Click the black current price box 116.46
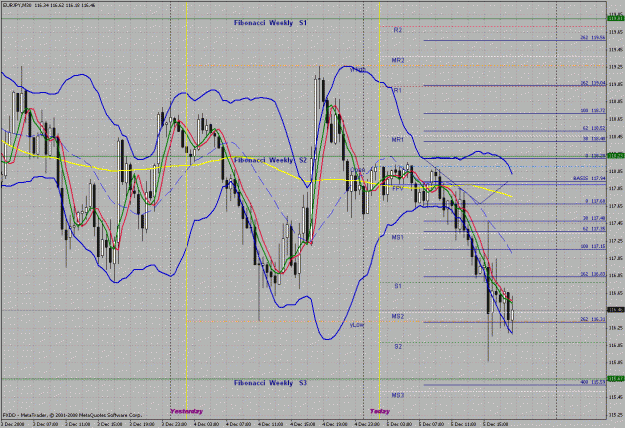This screenshot has width=625, height=428. [x=615, y=310]
